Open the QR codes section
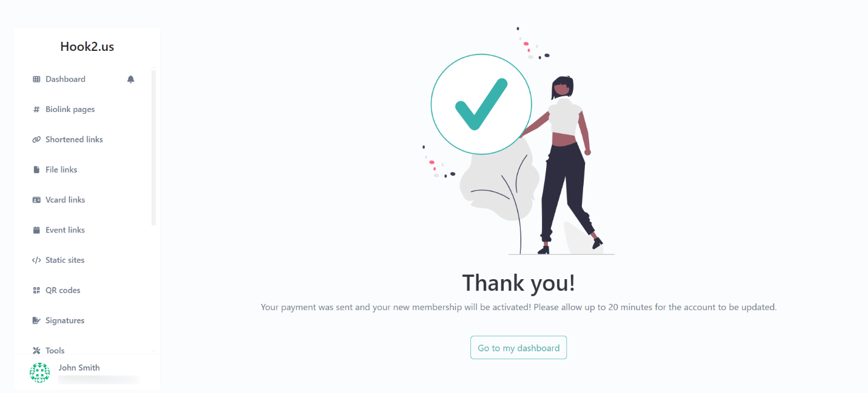 coord(63,290)
